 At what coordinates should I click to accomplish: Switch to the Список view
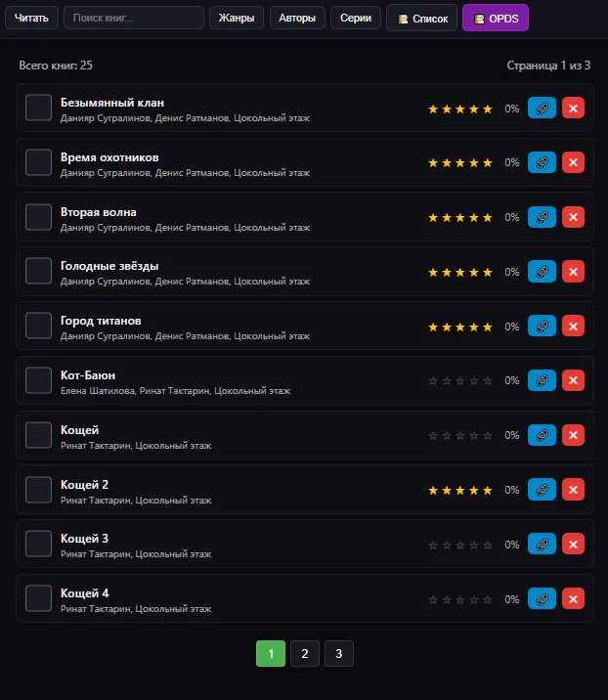(422, 18)
